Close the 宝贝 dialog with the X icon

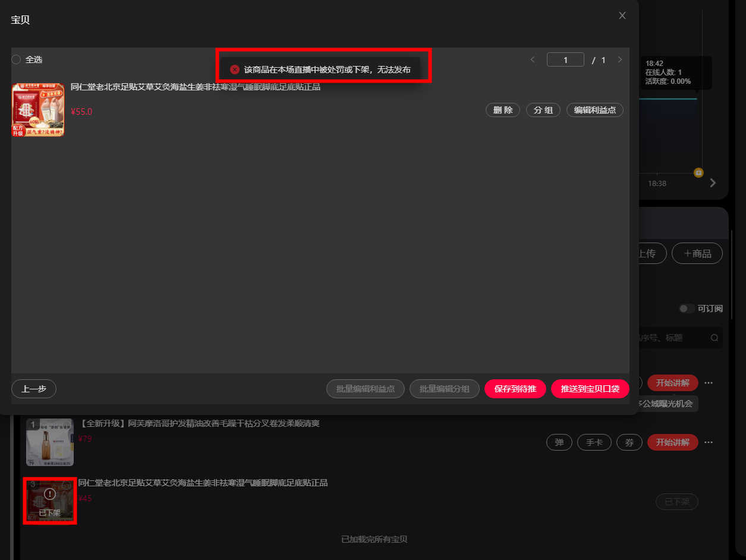(x=622, y=15)
